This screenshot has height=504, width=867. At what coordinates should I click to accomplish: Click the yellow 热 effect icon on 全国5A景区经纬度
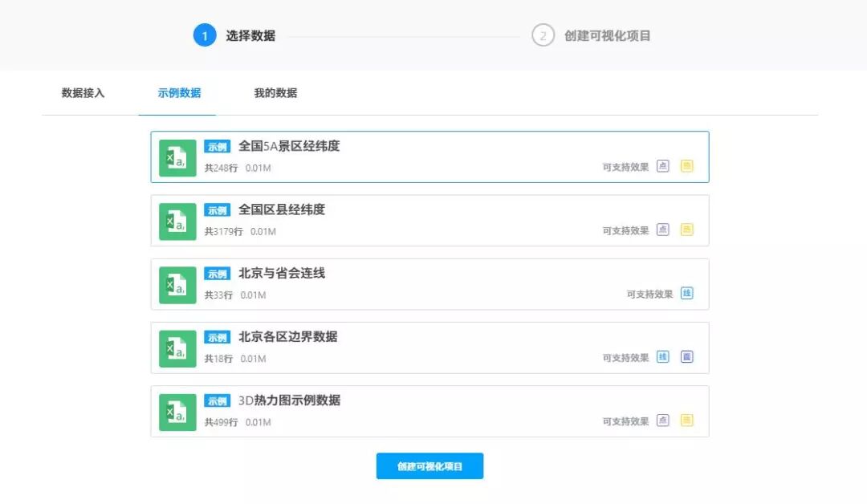(x=687, y=166)
